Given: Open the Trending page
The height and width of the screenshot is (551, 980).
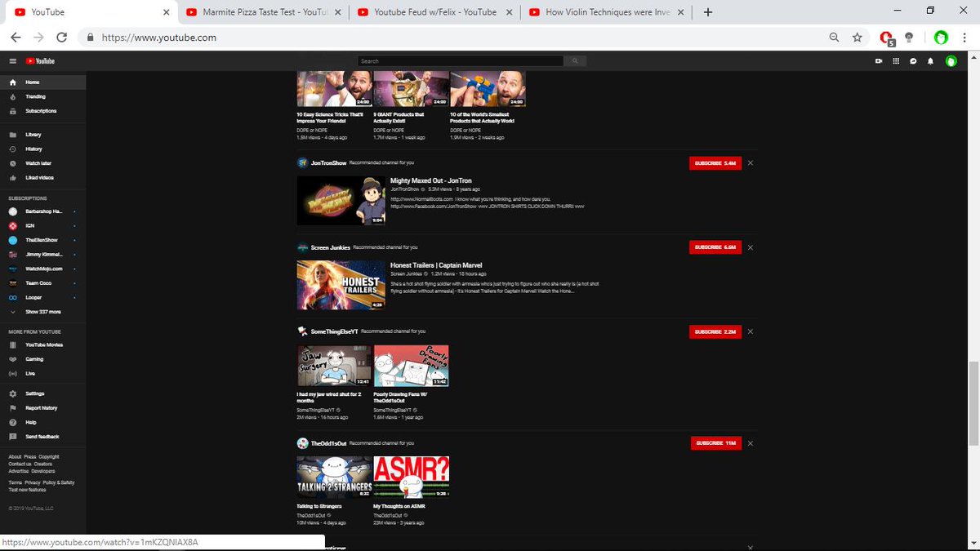Looking at the screenshot, I should (42, 96).
